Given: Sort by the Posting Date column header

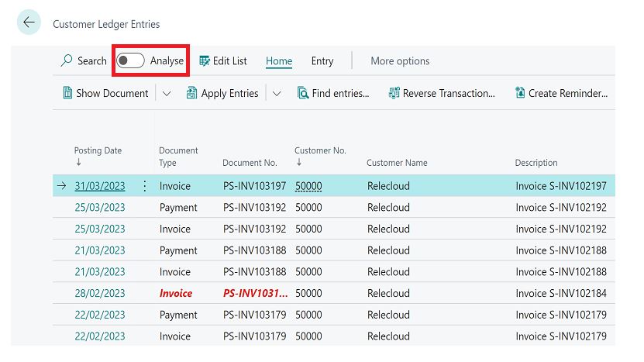Looking at the screenshot, I should tap(98, 151).
